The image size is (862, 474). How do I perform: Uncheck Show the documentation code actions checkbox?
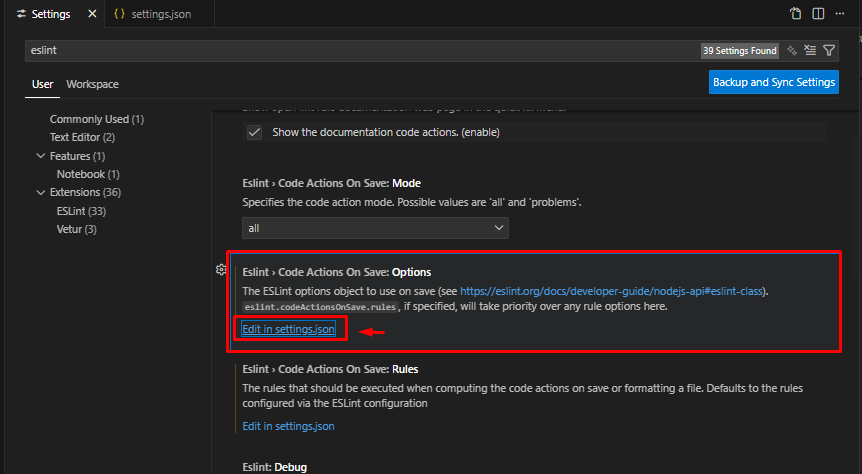tap(254, 132)
